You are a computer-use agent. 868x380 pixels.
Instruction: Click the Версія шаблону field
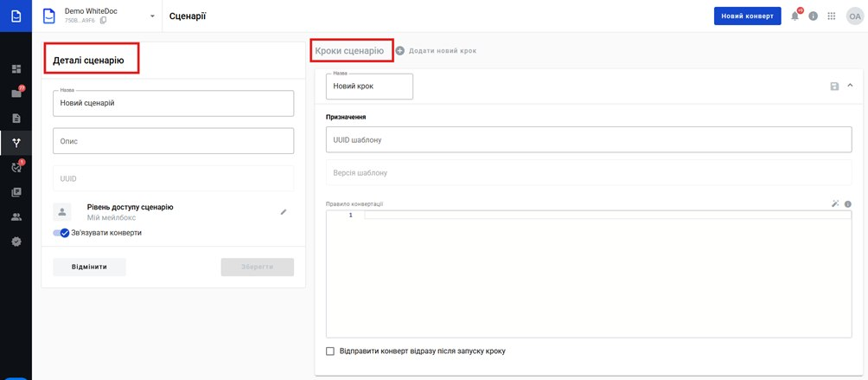click(589, 173)
